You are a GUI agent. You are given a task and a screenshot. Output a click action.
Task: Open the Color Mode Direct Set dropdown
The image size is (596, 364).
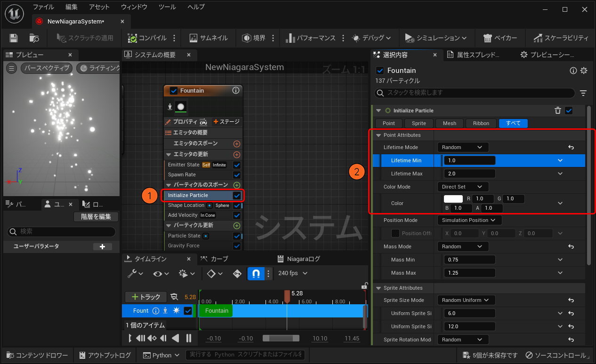pos(462,187)
